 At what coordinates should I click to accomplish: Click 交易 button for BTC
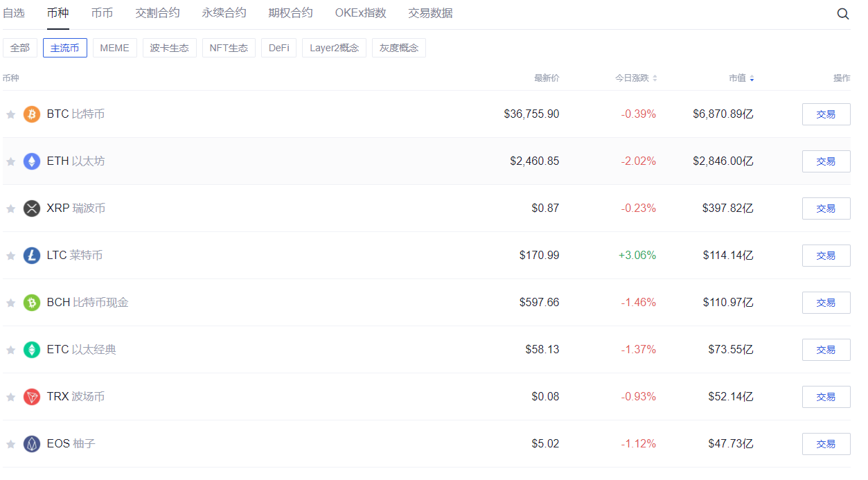(x=826, y=114)
